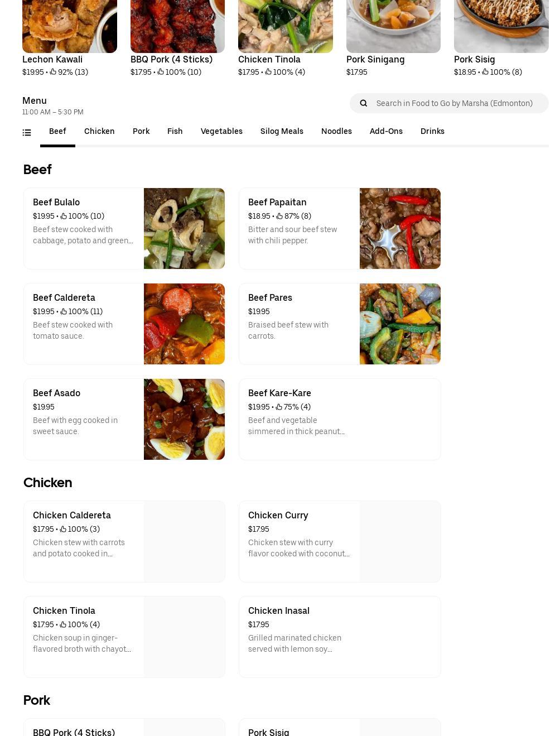Click the Beef Asado photo
This screenshot has width=560, height=736.
pos(184,419)
